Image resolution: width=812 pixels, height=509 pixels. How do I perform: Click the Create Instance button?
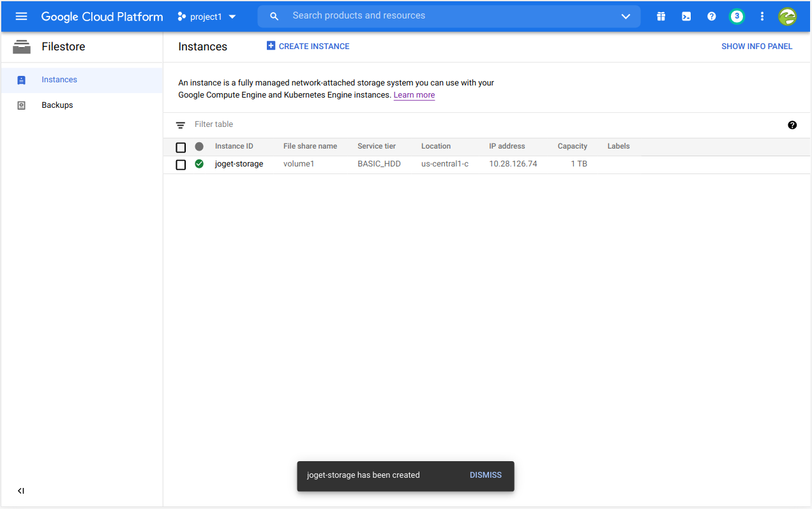(x=308, y=47)
